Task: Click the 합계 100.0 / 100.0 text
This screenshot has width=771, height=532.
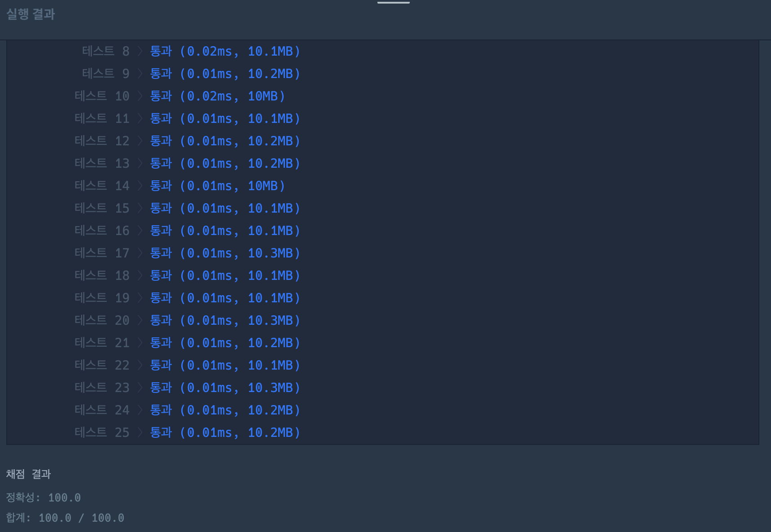Action: 64,518
